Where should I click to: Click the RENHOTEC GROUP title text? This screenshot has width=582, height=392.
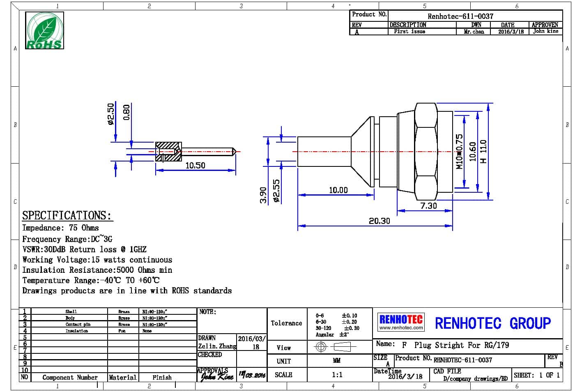point(492,323)
